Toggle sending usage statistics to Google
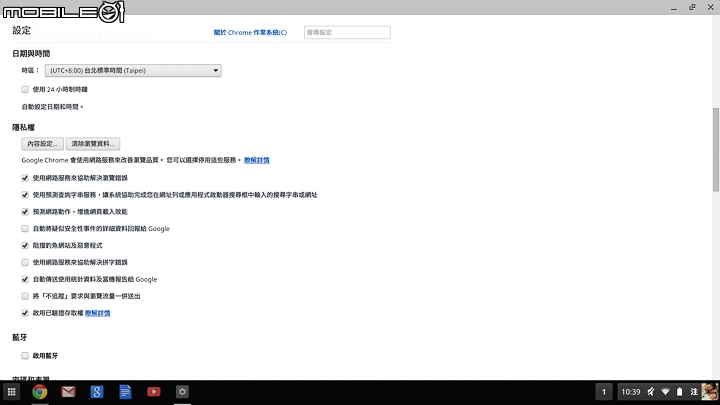The width and height of the screenshot is (720, 405). tap(25, 279)
